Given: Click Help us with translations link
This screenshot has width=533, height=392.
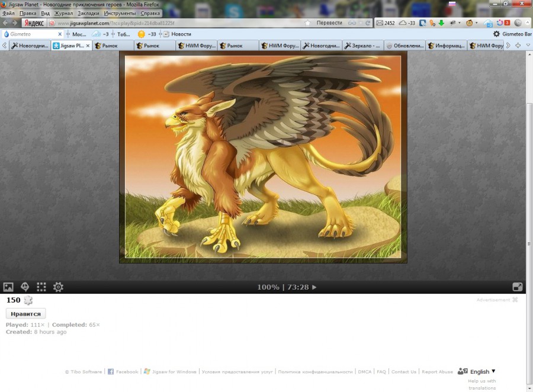Looking at the screenshot, I should point(481,384).
